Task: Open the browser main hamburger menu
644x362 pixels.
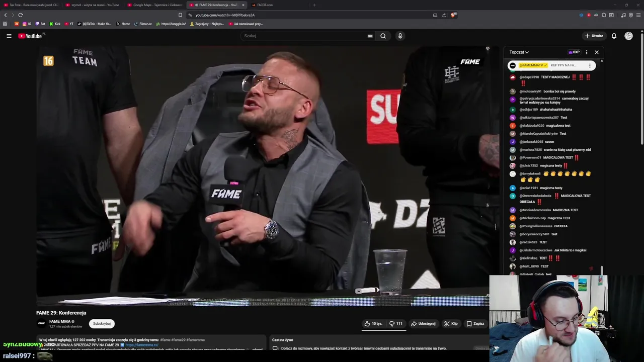Action: (x=638, y=15)
